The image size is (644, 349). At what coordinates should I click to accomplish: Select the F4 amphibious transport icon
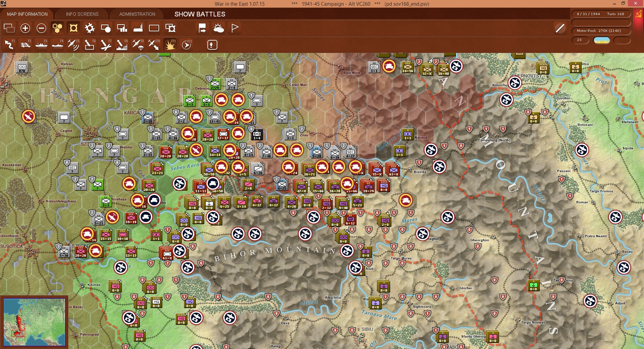(x=57, y=45)
